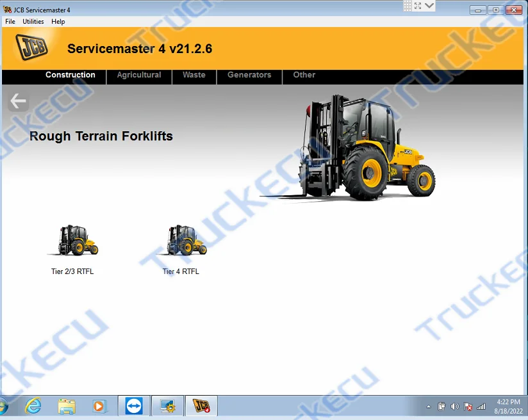
Task: Open the Utilities menu
Action: pyautogui.click(x=33, y=21)
